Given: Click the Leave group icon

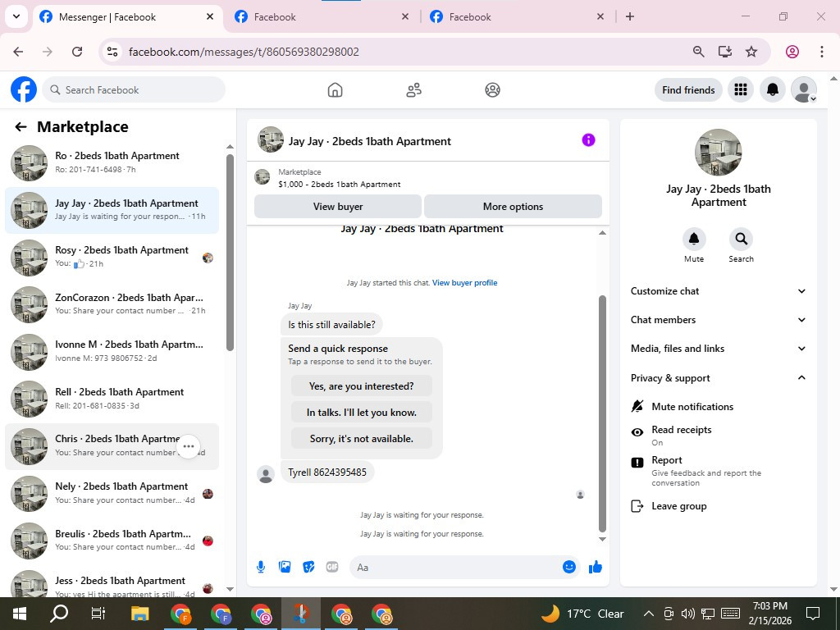Looking at the screenshot, I should 637,506.
